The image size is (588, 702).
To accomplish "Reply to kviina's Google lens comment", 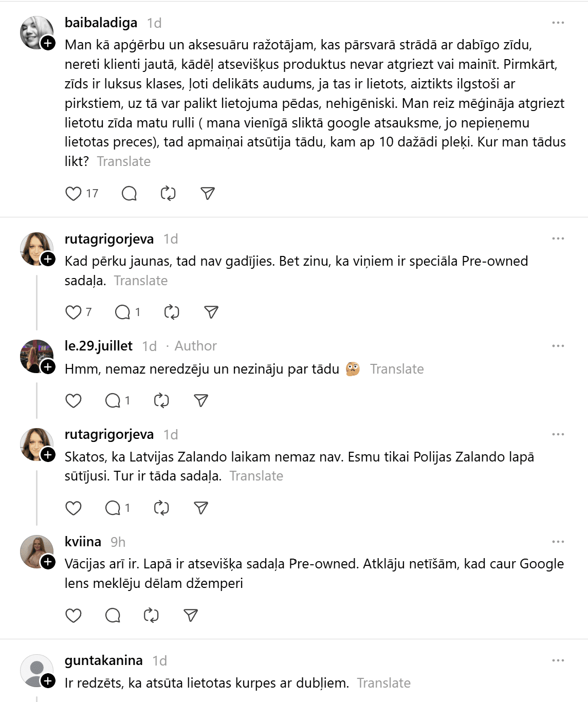I will pyautogui.click(x=113, y=616).
